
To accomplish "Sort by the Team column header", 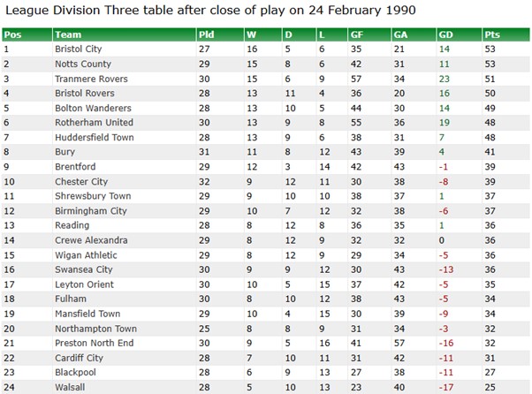I will (125, 34).
